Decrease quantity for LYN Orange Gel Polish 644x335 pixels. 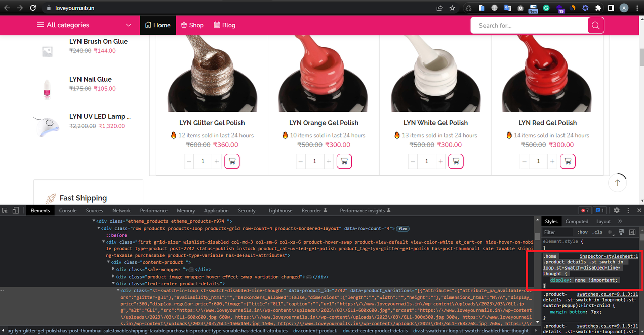[300, 161]
